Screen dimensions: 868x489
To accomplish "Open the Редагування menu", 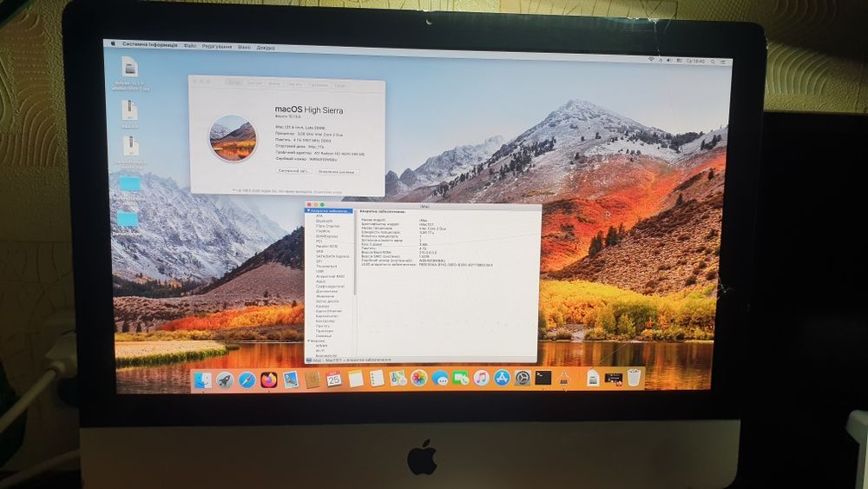I will coord(217,47).
